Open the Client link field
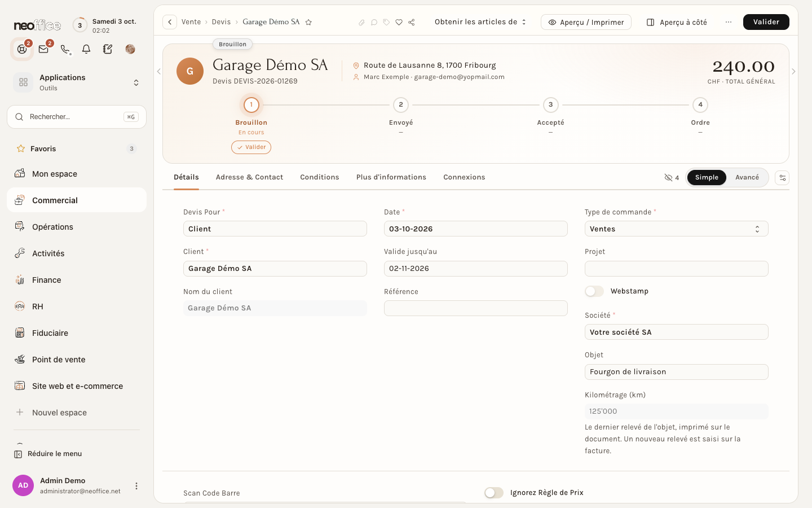Image resolution: width=812 pixels, height=508 pixels. pos(275,269)
